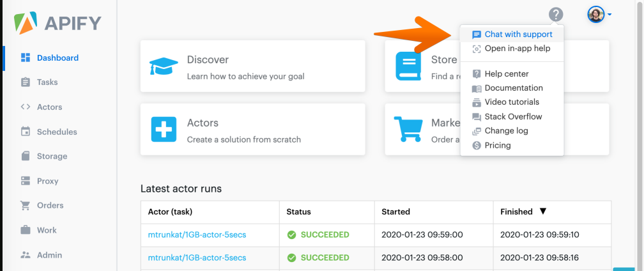Click the Marketplace shopping cart icon
This screenshot has height=271, width=644.
pos(408,129)
